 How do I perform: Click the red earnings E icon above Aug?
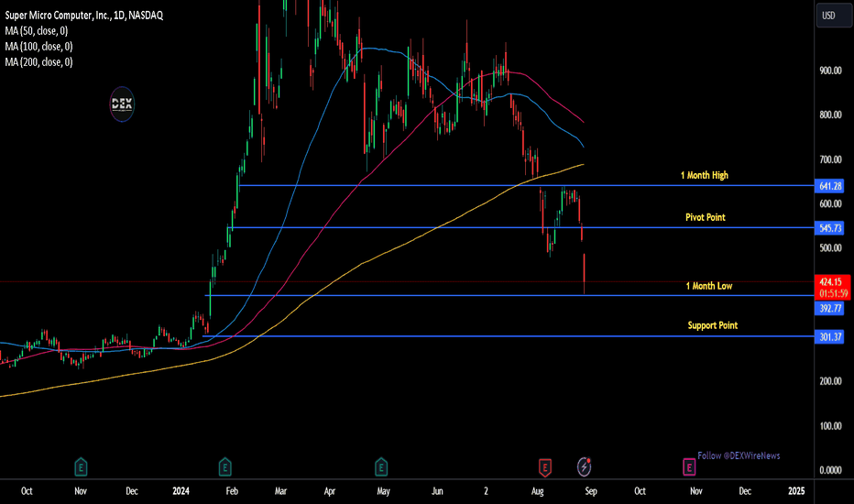545,467
